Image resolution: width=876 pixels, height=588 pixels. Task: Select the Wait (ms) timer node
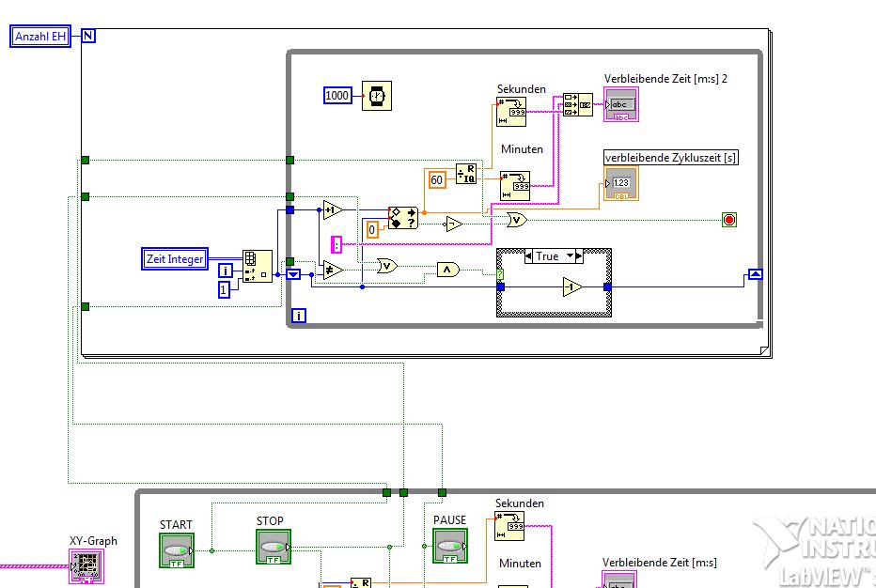377,96
